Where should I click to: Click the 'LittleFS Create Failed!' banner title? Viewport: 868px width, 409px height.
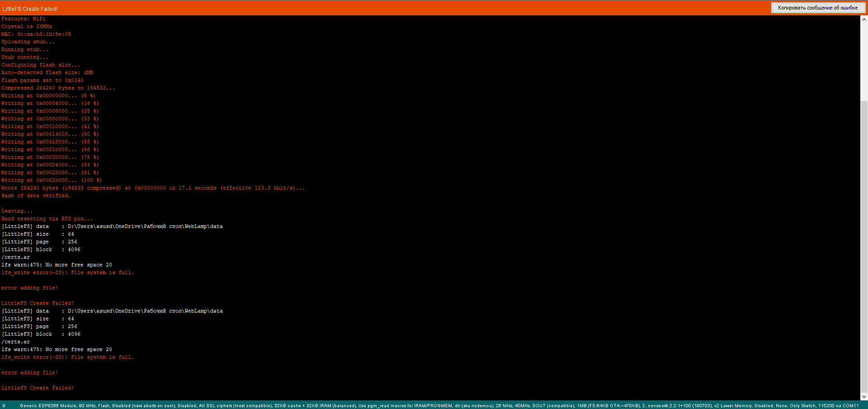[x=30, y=8]
